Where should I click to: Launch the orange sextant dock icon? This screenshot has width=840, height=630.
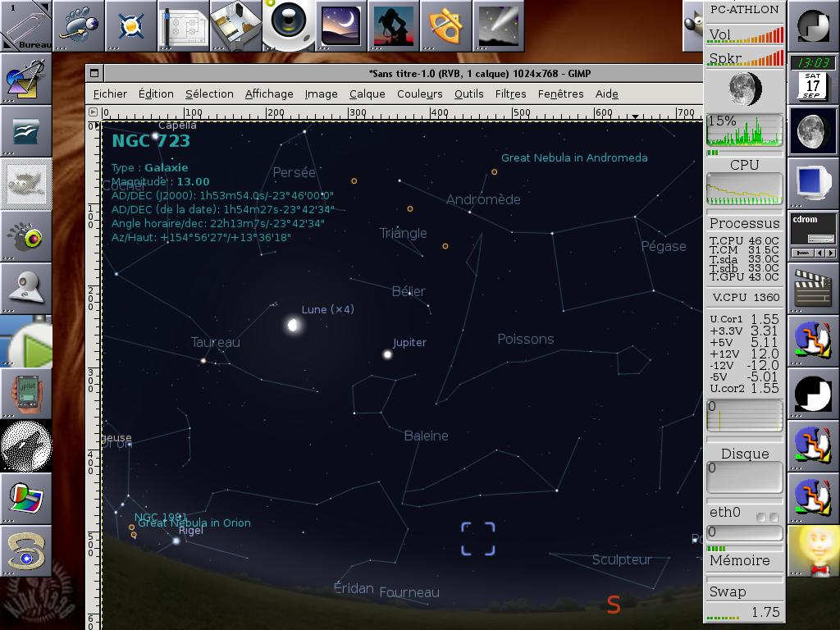pyautogui.click(x=445, y=25)
